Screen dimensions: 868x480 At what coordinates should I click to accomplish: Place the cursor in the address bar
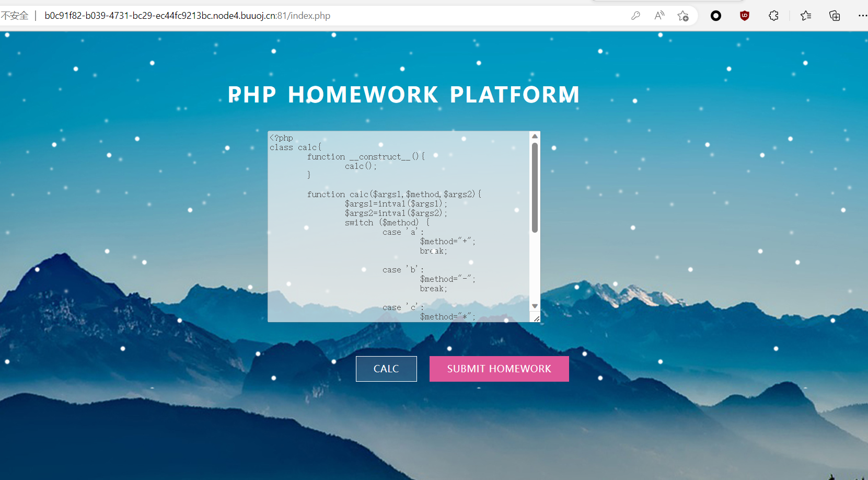point(209,16)
